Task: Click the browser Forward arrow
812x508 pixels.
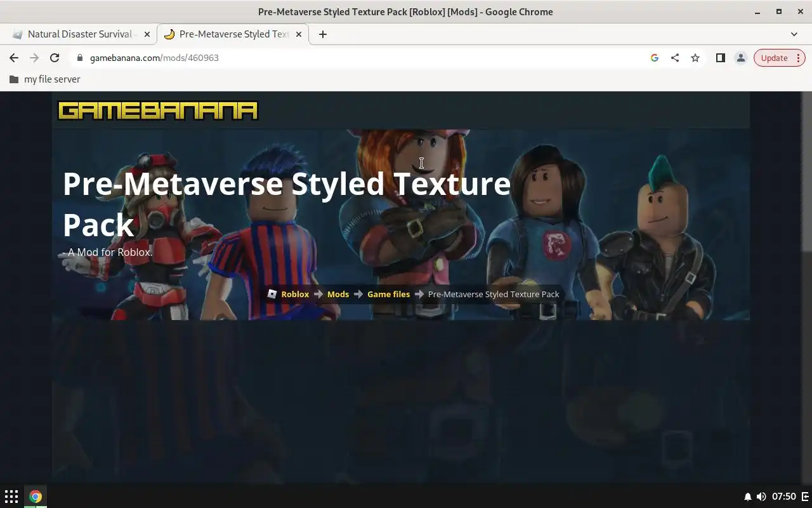Action: coord(34,58)
